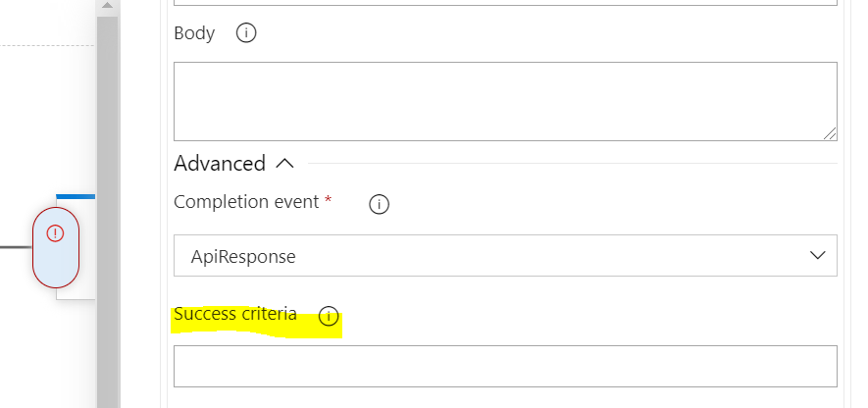Click the connector line left of error node

pos(16,246)
